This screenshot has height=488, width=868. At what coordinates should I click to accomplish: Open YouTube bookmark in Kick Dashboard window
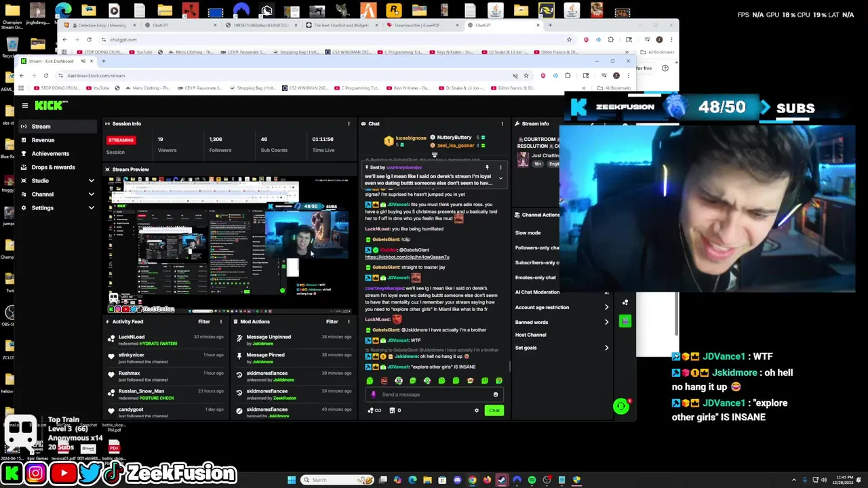(x=97, y=88)
